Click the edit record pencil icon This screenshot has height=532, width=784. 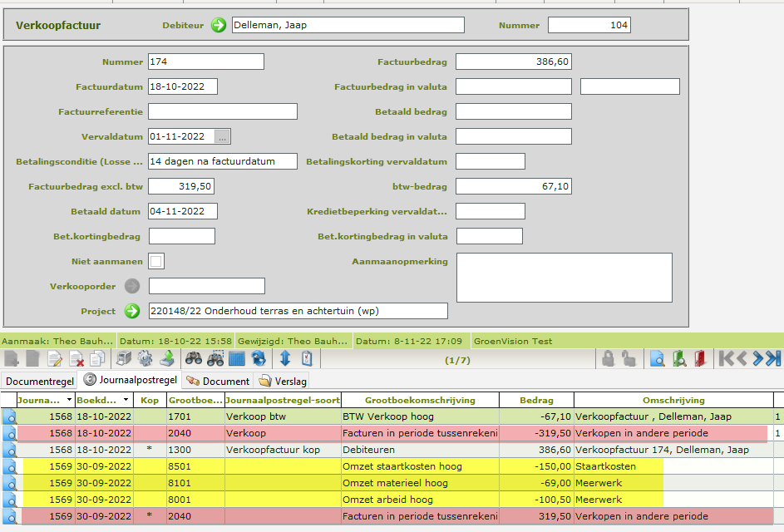[x=55, y=359]
